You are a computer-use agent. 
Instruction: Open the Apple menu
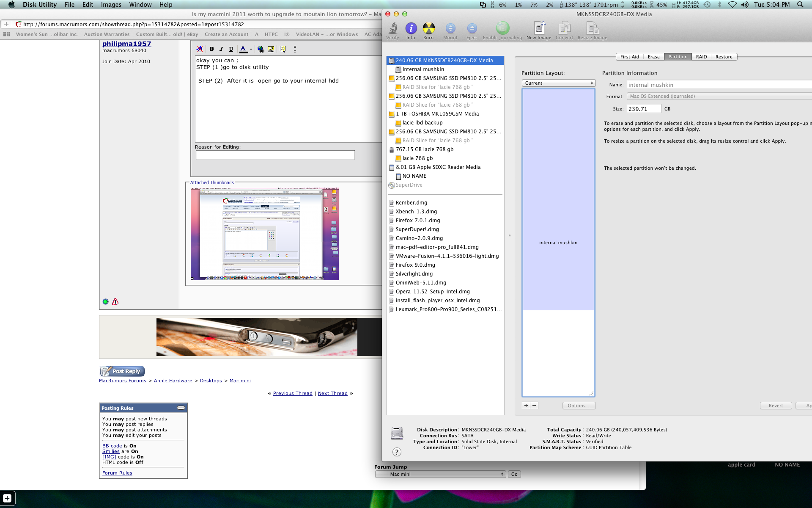[11, 4]
